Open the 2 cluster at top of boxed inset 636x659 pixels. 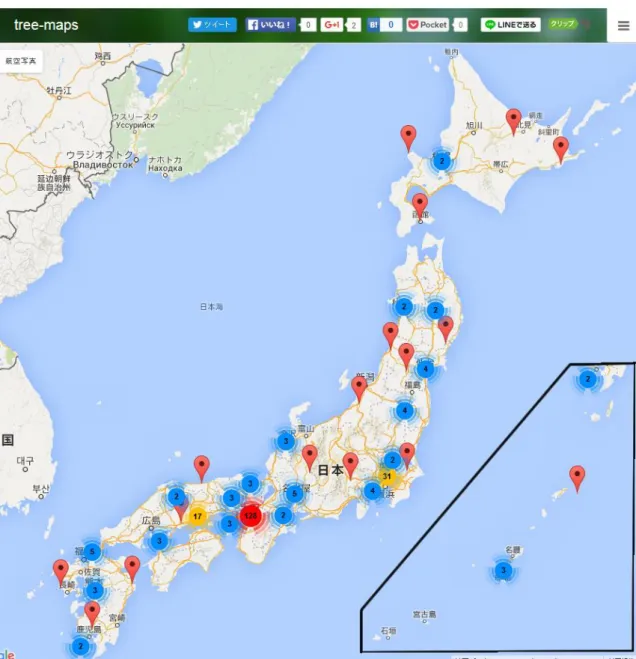pos(588,379)
